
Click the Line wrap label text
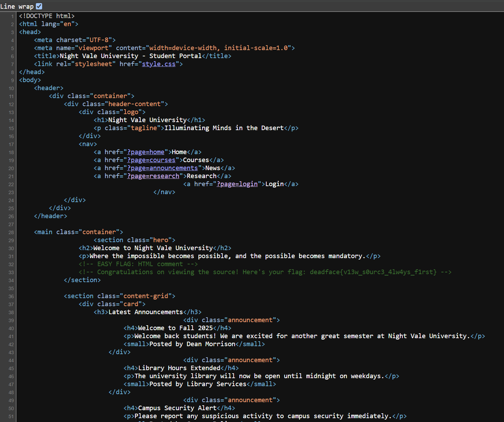click(17, 6)
